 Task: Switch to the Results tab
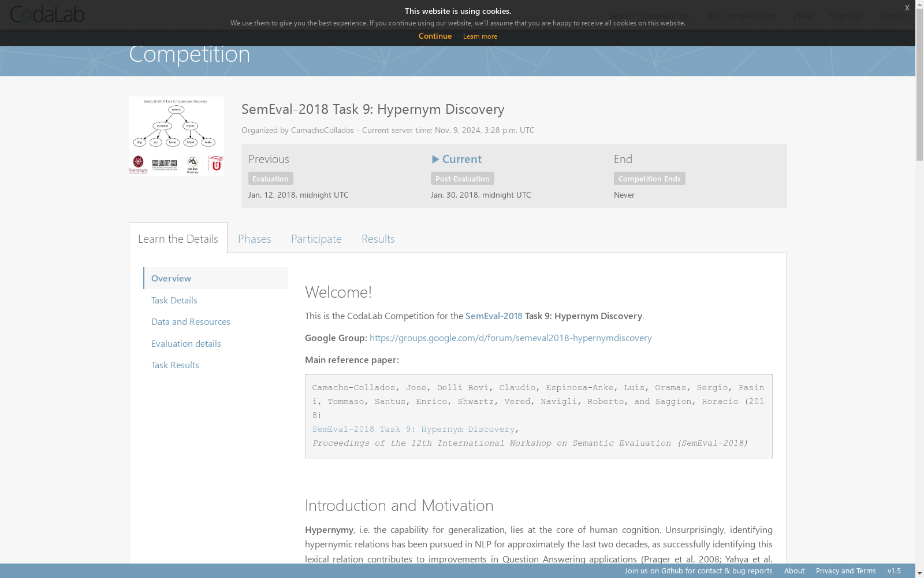(x=378, y=238)
